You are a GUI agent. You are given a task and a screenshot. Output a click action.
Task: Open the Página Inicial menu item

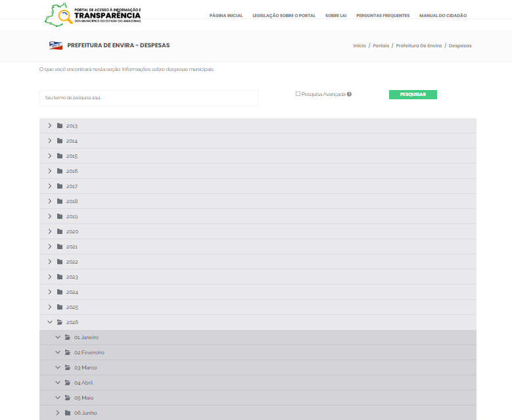[226, 16]
